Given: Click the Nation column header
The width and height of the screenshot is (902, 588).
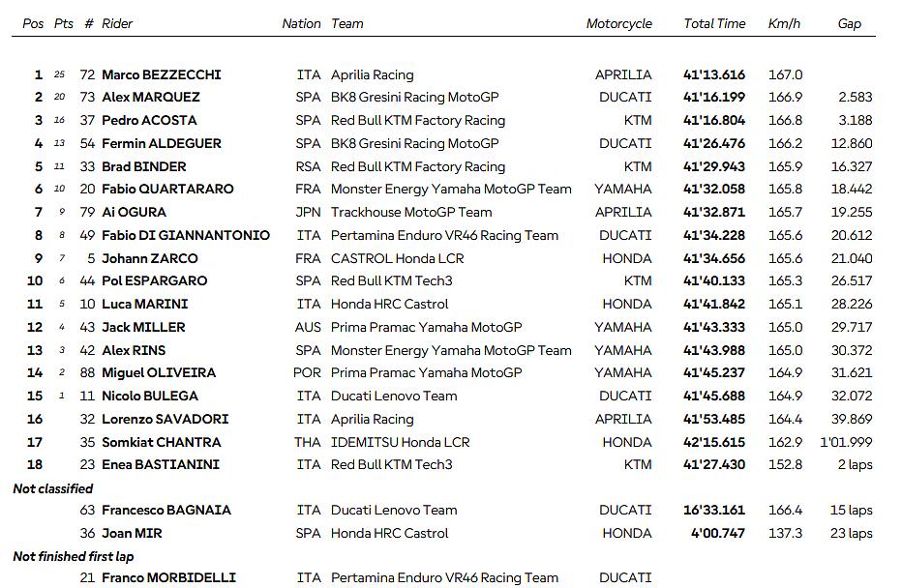Looking at the screenshot, I should [301, 24].
